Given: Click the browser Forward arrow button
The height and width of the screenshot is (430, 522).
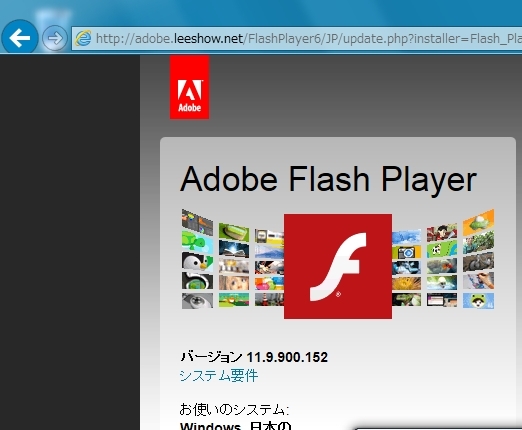Looking at the screenshot, I should click(x=54, y=38).
